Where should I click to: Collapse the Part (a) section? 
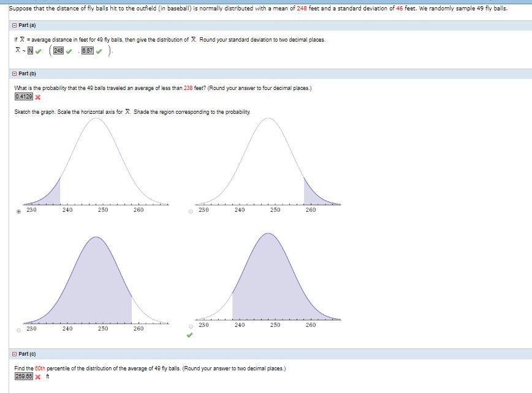(x=14, y=26)
